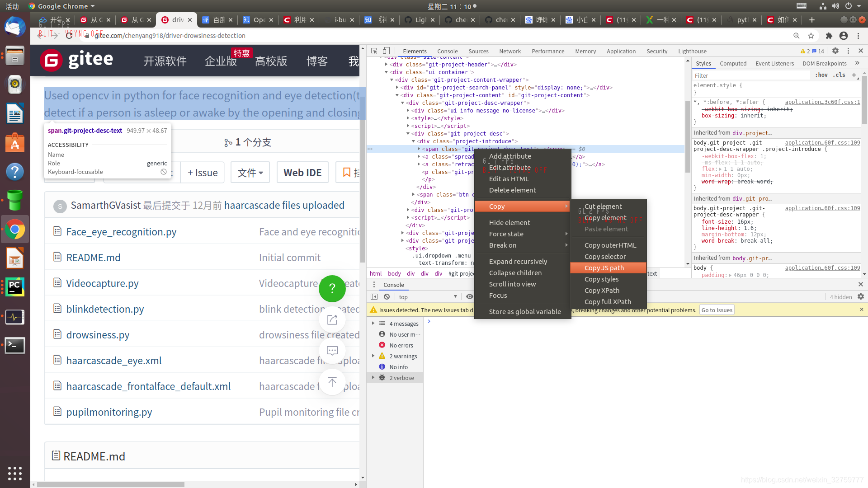Viewport: 868px width, 488px height.
Task: Expand the 2 warnings console group
Action: click(373, 356)
